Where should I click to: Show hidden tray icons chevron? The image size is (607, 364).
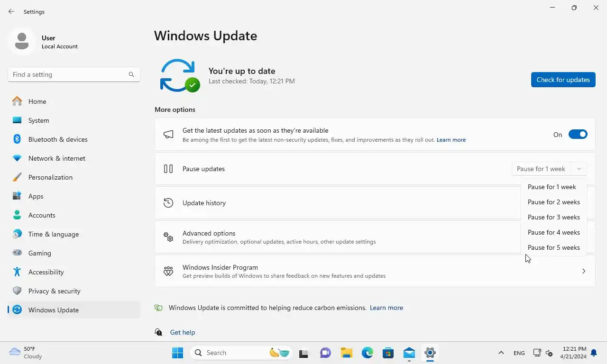pos(501,353)
